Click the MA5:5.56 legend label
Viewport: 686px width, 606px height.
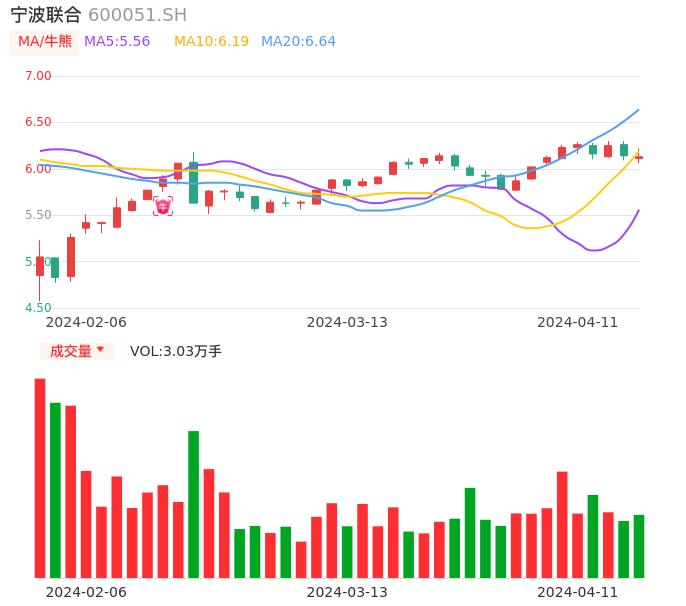117,42
